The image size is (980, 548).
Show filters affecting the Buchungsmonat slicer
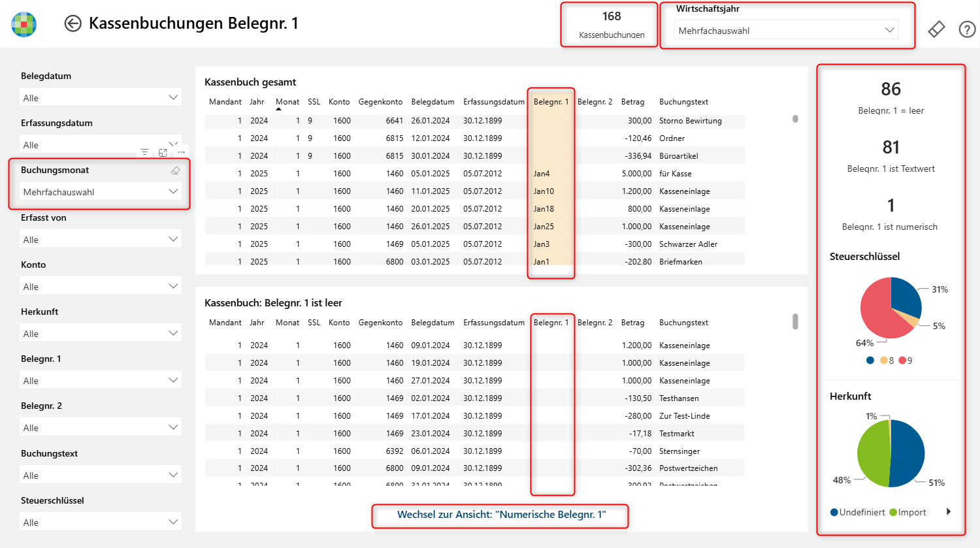click(145, 152)
